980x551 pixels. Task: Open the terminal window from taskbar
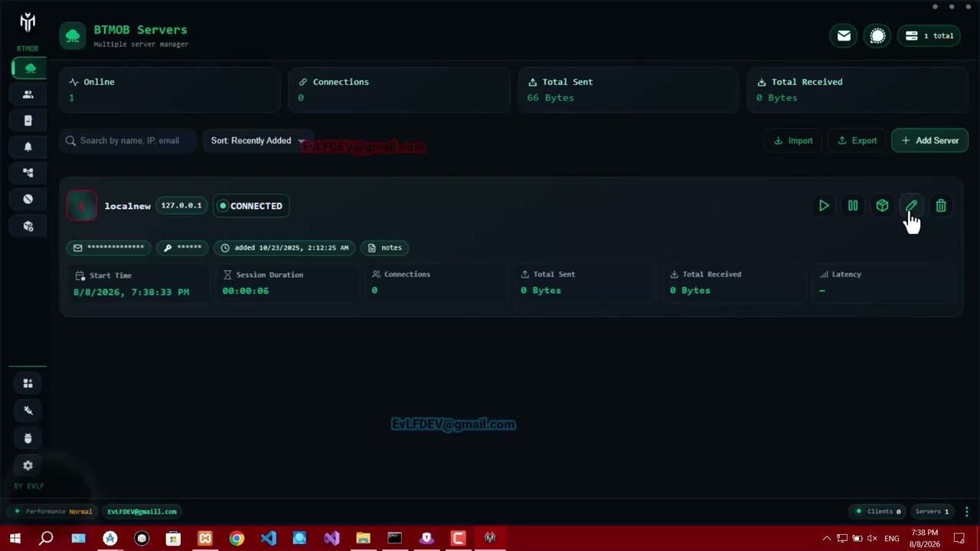[394, 539]
